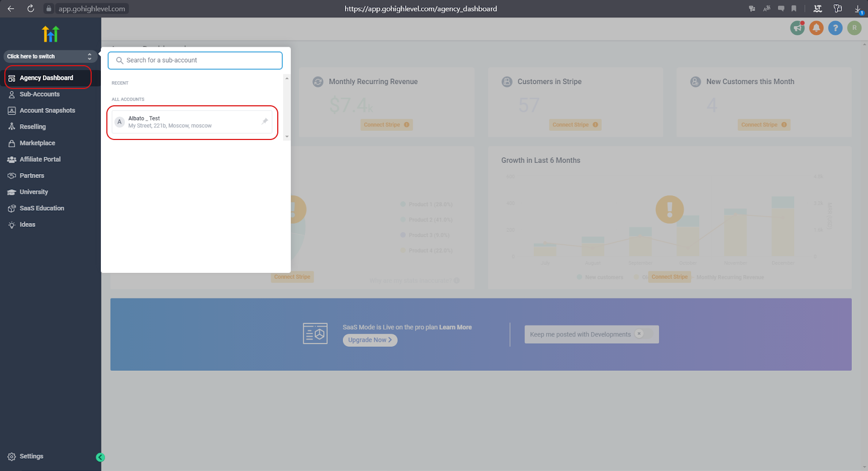Click Upgrade Now button
This screenshot has height=471, width=868.
coord(370,340)
